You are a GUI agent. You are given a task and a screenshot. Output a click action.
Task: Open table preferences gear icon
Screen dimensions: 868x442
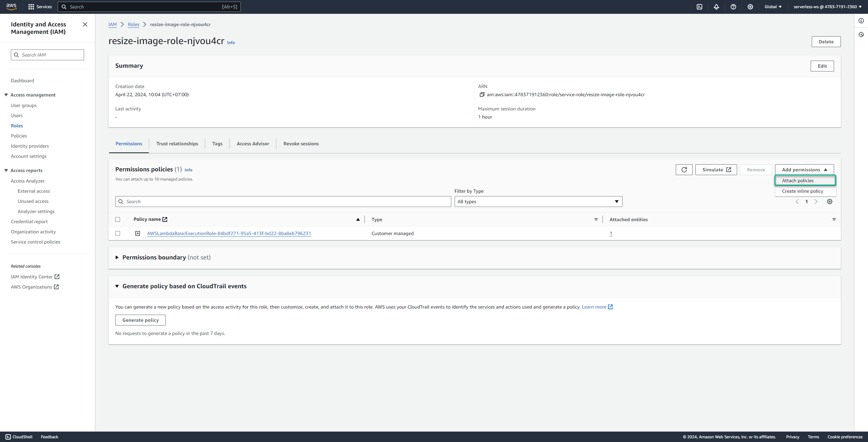click(830, 202)
